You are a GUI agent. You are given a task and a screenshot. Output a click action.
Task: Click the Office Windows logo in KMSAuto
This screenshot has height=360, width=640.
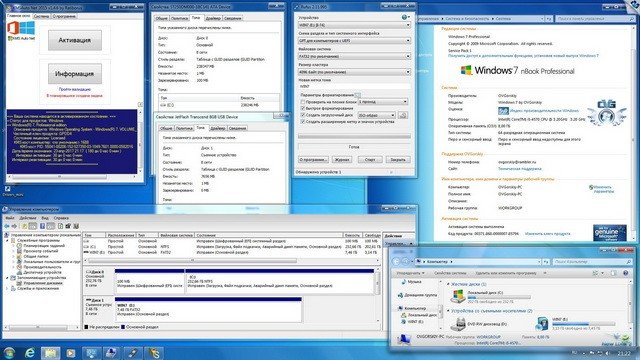(x=21, y=29)
